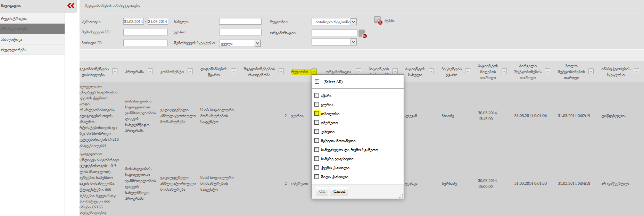The image size is (644, 216).
Task: Click the ძებნა search icon
Action: pos(378,20)
